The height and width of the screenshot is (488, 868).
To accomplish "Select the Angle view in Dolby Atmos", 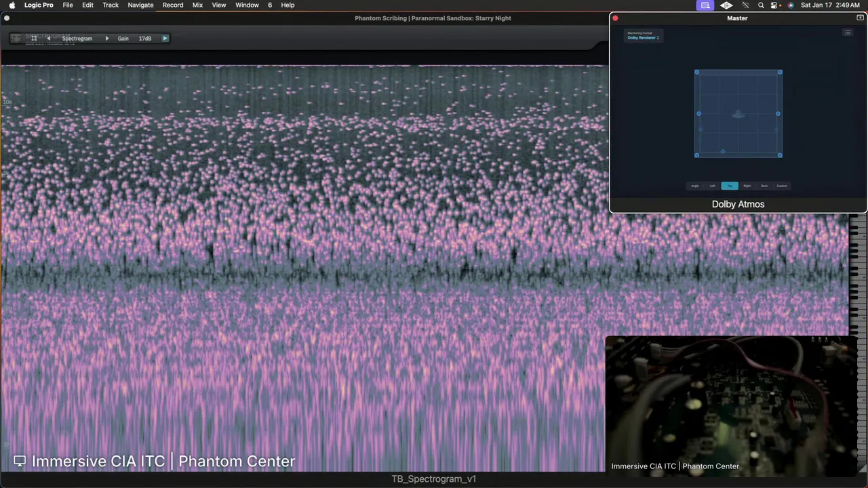I will click(x=695, y=186).
